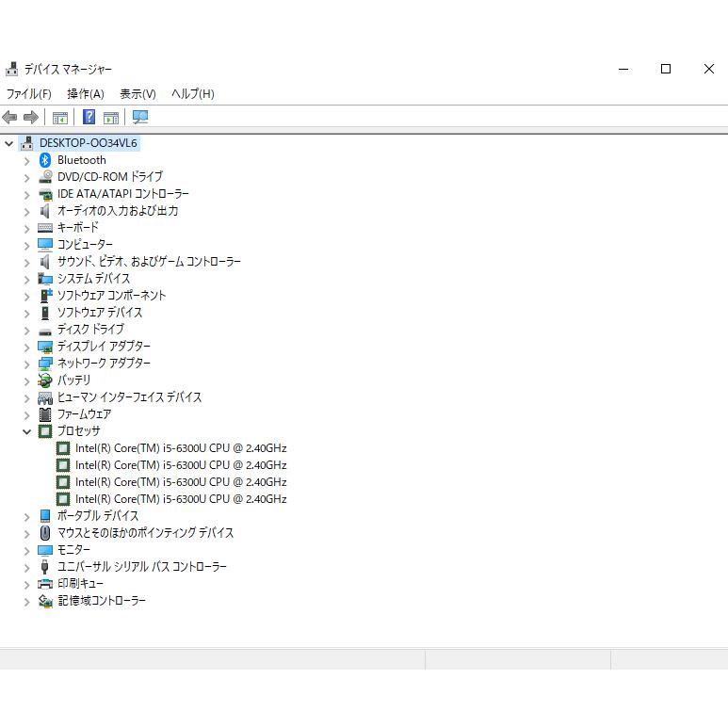The image size is (728, 728).
Task: Select the IDE ATA/ATAPI コントローラー label
Action: tap(123, 194)
